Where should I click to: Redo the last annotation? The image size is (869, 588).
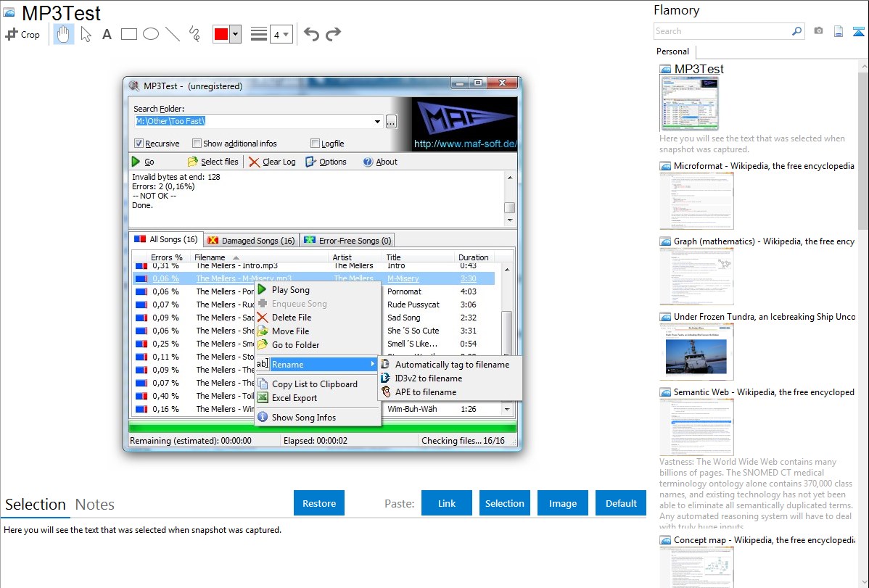[x=333, y=34]
